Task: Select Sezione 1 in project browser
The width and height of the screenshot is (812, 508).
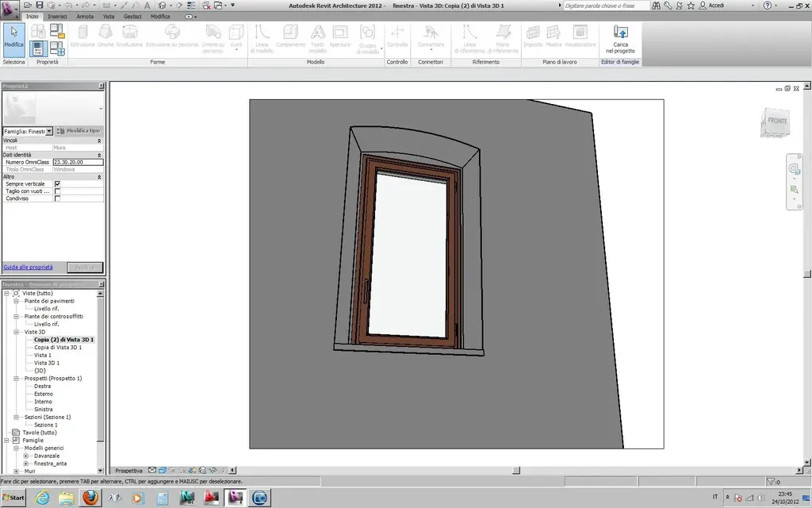Action: (x=46, y=425)
